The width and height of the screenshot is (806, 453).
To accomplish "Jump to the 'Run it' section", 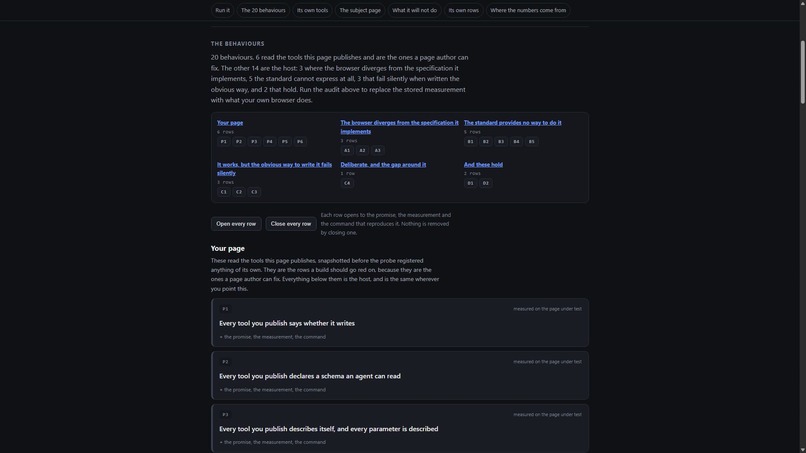I will point(223,10).
